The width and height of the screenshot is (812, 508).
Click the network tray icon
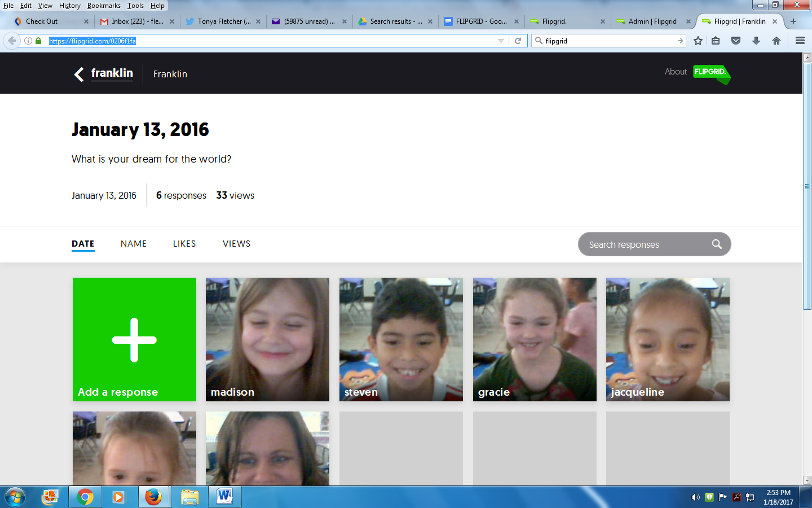pos(750,497)
